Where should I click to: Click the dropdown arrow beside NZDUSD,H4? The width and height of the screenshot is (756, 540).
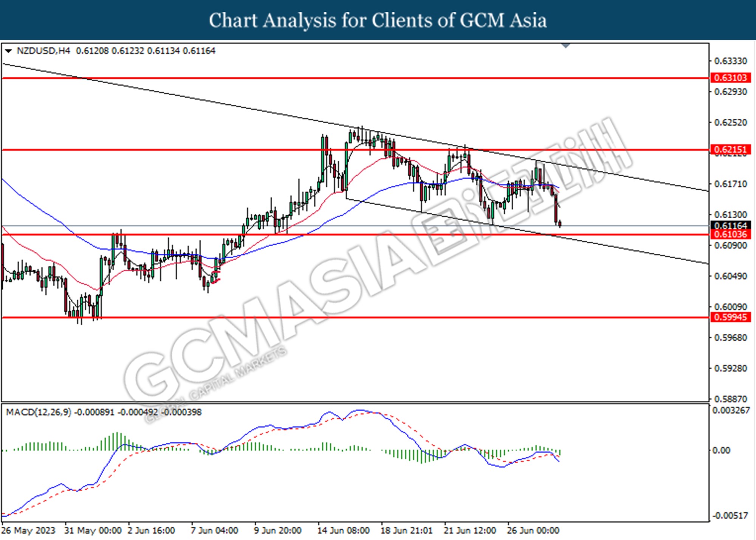(x=8, y=51)
